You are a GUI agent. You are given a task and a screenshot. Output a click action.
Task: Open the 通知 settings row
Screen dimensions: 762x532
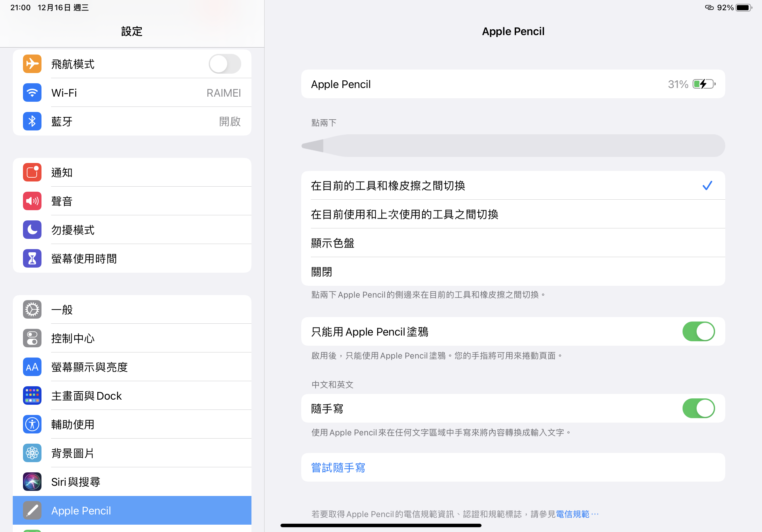132,172
